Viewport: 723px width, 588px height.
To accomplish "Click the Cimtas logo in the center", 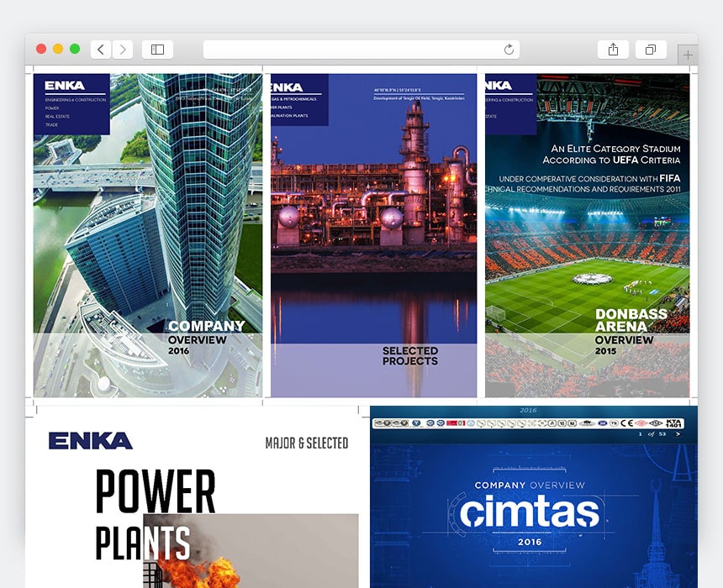I will 530,512.
